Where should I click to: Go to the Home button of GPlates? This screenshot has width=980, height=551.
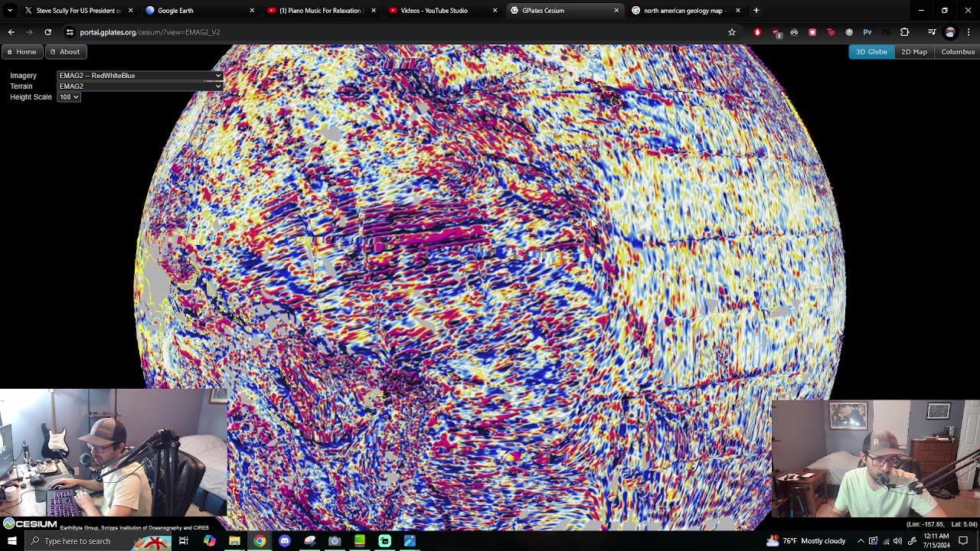click(x=21, y=51)
